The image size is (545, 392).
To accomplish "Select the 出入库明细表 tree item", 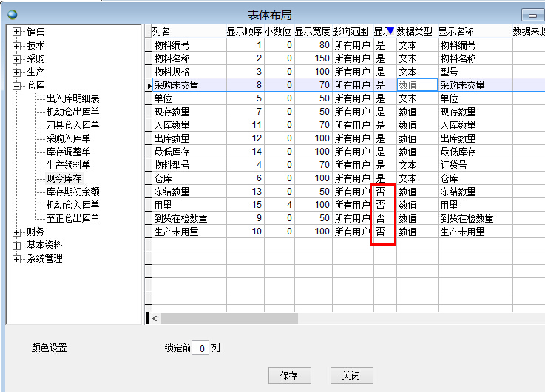I will tap(72, 98).
